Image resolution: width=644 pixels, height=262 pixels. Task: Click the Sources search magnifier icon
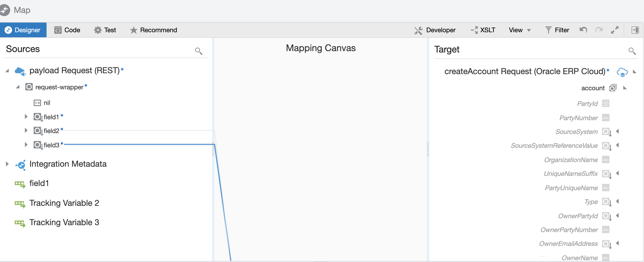(x=198, y=51)
